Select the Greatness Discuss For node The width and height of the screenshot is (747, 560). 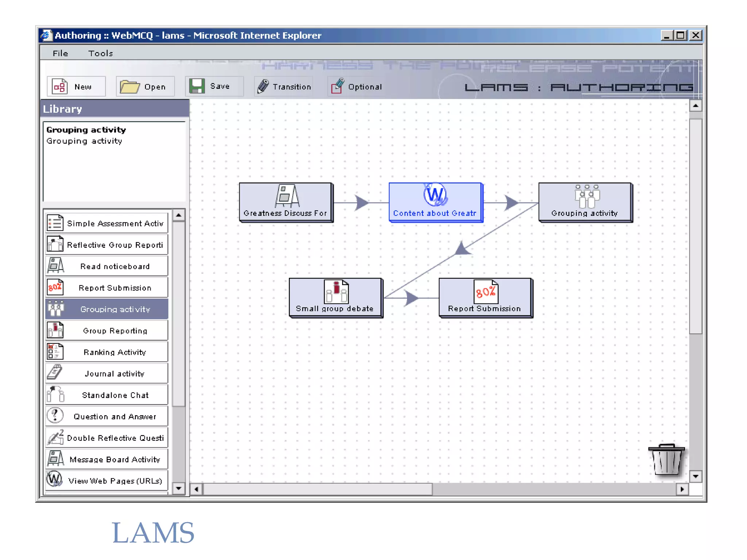pyautogui.click(x=286, y=202)
